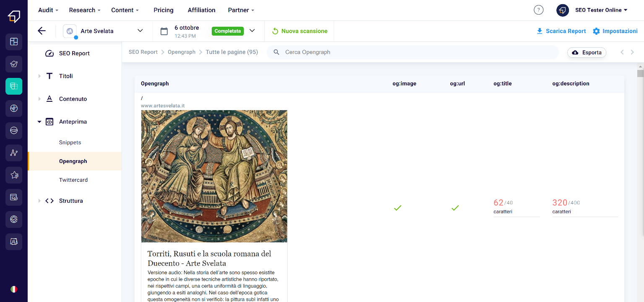Open the circular radar icon in sidebar
This screenshot has width=644, height=302.
(x=14, y=108)
